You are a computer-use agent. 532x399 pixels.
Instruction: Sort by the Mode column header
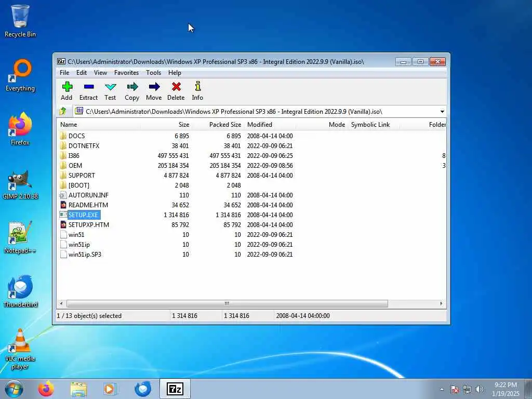click(322, 125)
